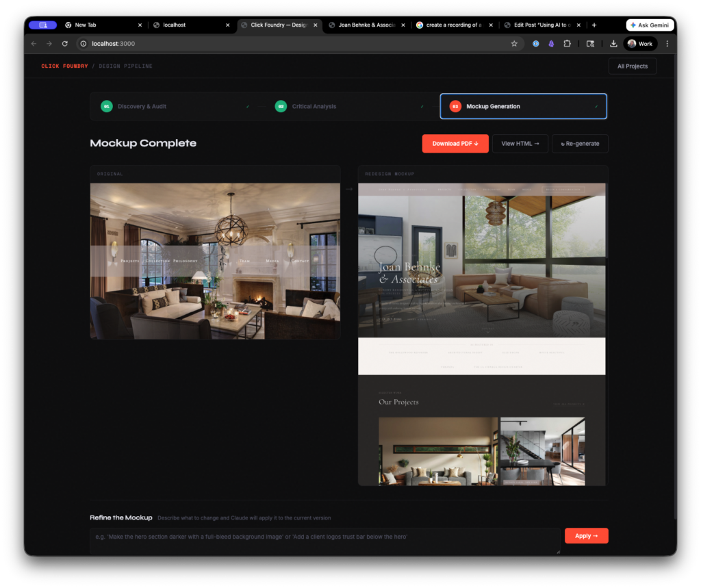The height and width of the screenshot is (588, 701).
Task: Click the Refine the Mockup text field
Action: click(324, 540)
